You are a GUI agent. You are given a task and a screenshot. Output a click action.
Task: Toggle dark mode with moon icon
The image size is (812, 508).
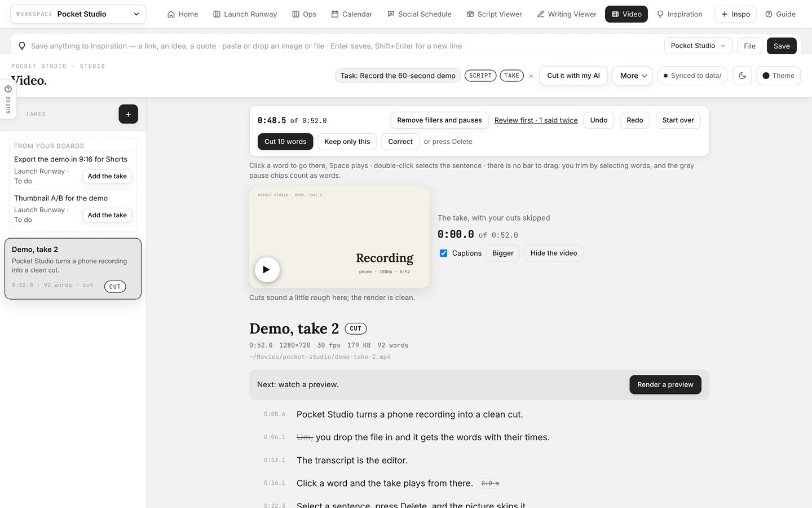click(742, 76)
